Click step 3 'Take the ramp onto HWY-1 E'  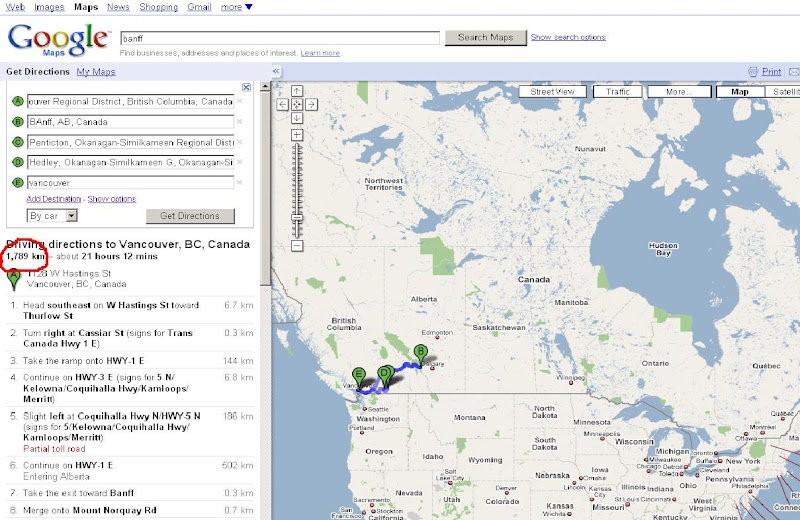[131, 361]
